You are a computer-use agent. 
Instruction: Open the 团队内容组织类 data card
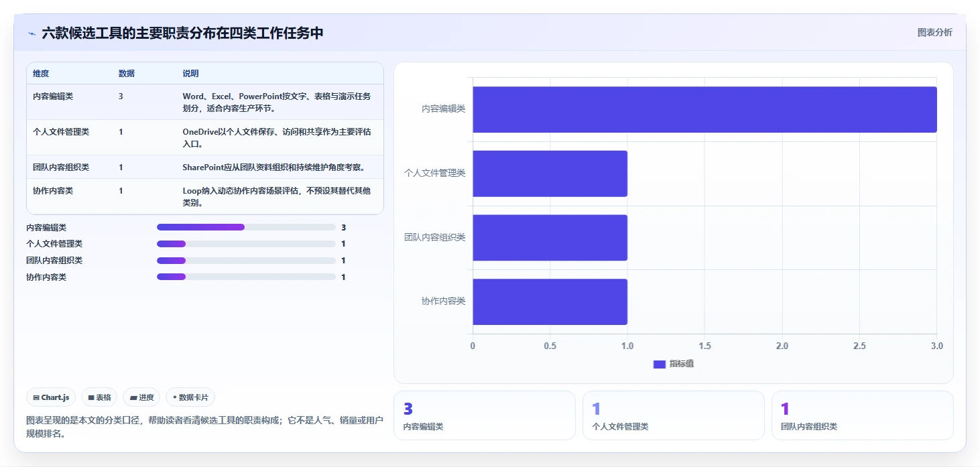(862, 415)
